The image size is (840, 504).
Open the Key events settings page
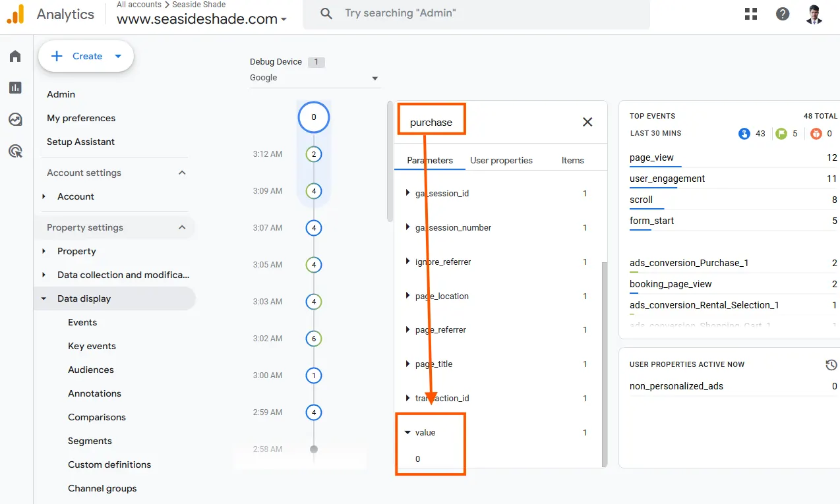tap(92, 346)
